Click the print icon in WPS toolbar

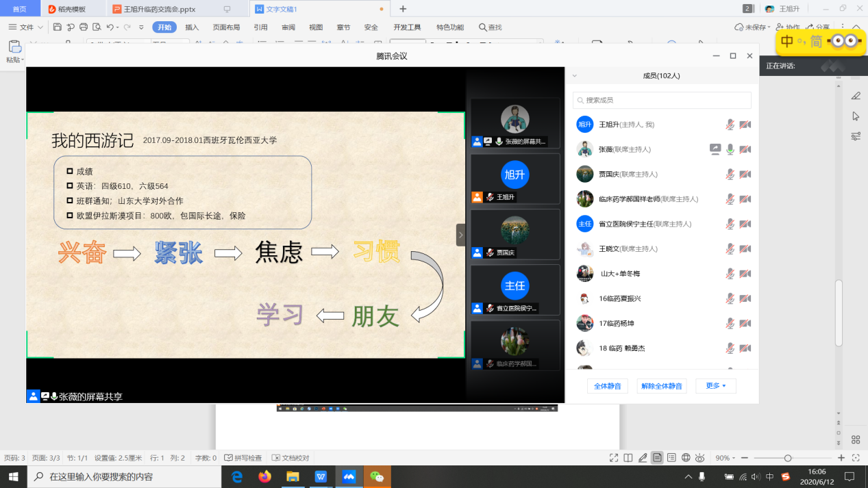84,27
